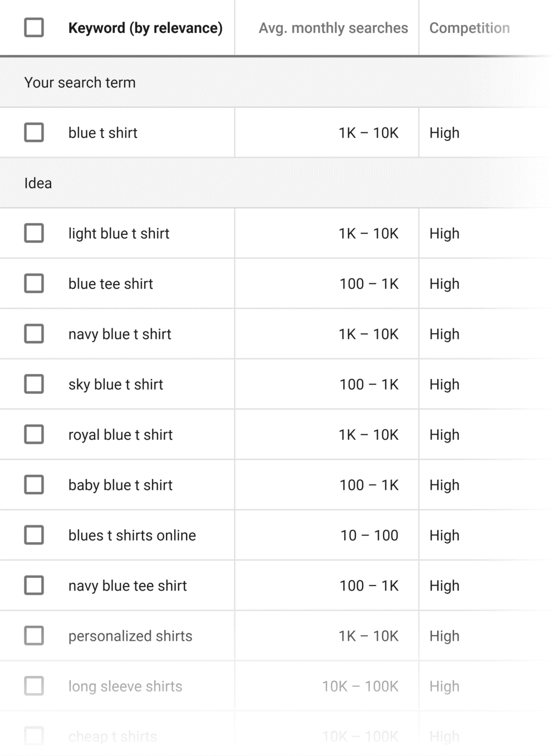Check the select-all checkbox in header
Screen dimensions: 557x756
(x=34, y=27)
